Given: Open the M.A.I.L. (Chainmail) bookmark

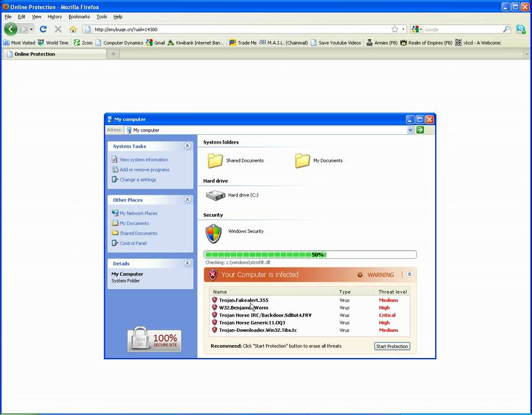Looking at the screenshot, I should (x=284, y=43).
